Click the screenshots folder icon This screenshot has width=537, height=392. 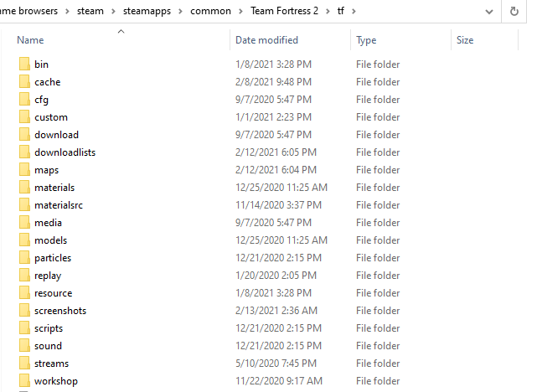click(x=23, y=311)
